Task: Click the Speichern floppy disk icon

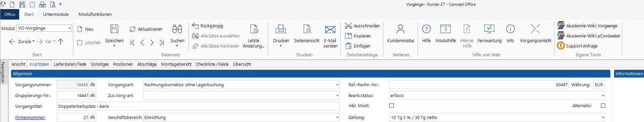Action: click(x=114, y=29)
